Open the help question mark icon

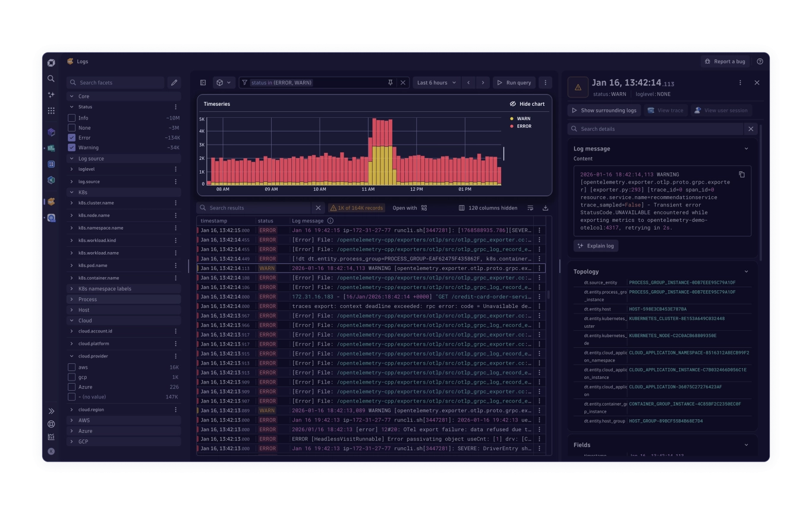[x=760, y=61]
